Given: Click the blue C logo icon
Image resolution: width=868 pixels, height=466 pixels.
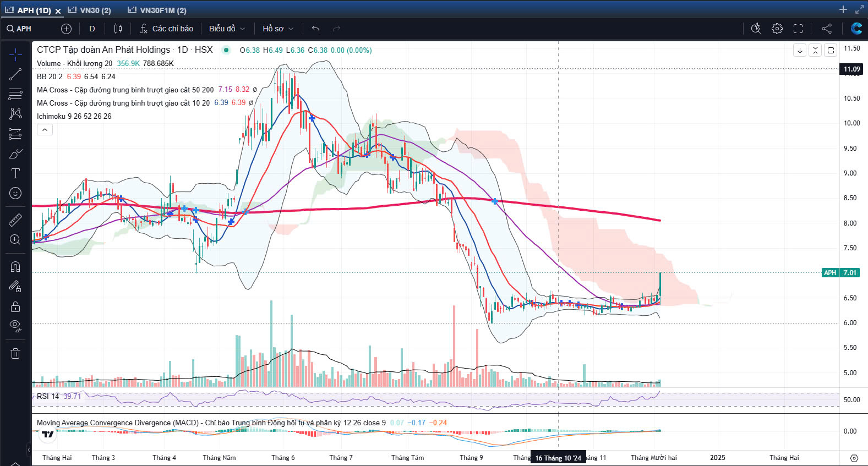Looking at the screenshot, I should (856, 29).
